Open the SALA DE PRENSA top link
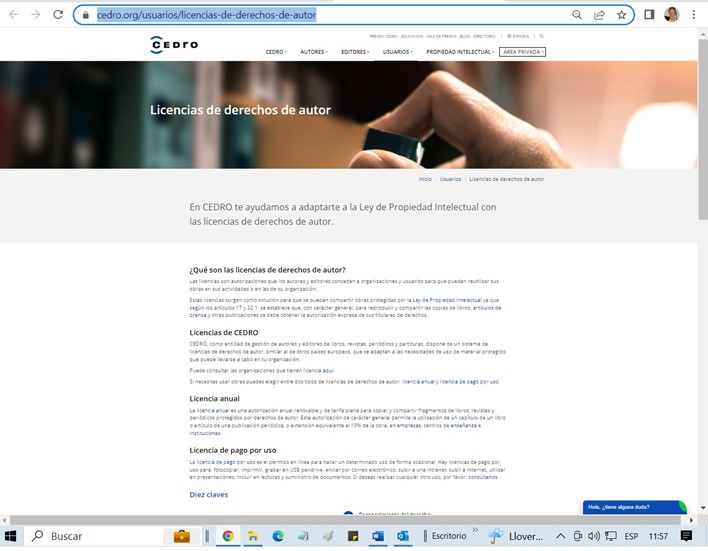 (x=441, y=36)
